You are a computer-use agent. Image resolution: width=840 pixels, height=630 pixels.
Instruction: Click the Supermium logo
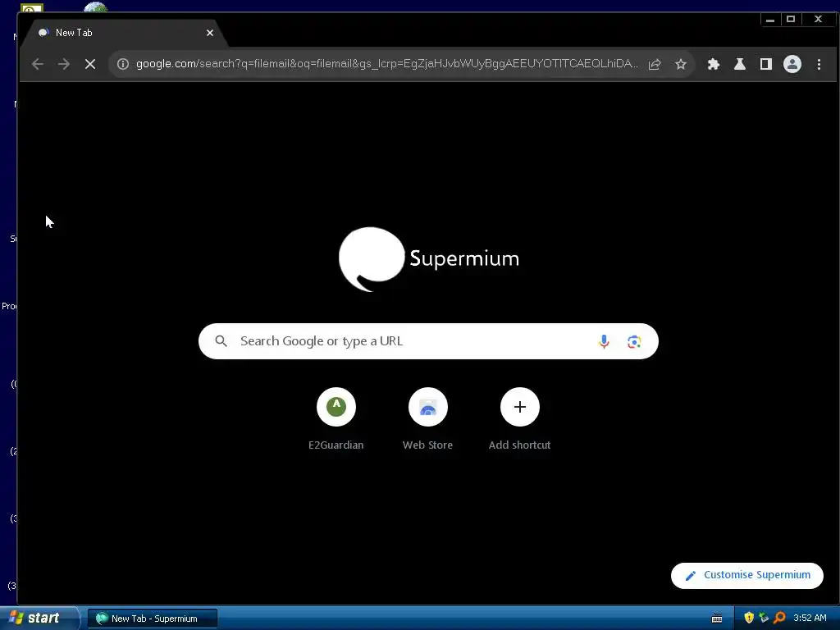tap(428, 259)
